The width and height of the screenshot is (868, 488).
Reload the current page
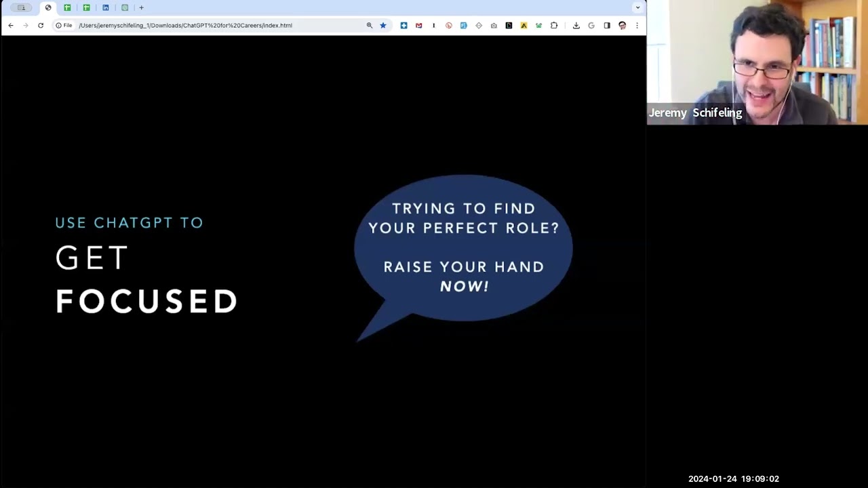tap(41, 25)
